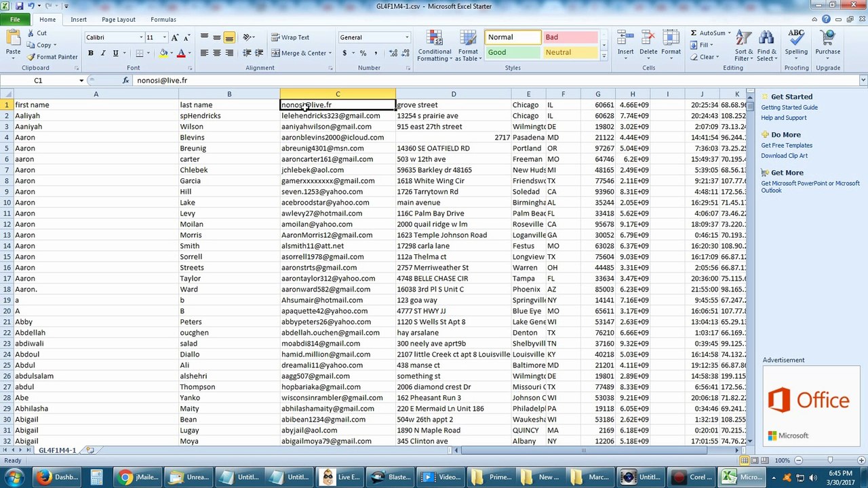The width and height of the screenshot is (868, 488).
Task: Apply center horizontal alignment
Action: [217, 53]
